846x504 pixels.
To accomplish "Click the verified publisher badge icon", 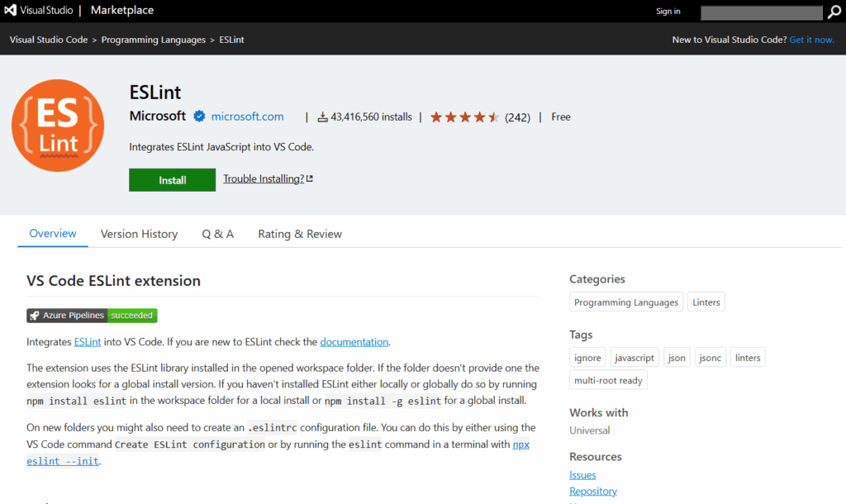I will click(x=199, y=116).
